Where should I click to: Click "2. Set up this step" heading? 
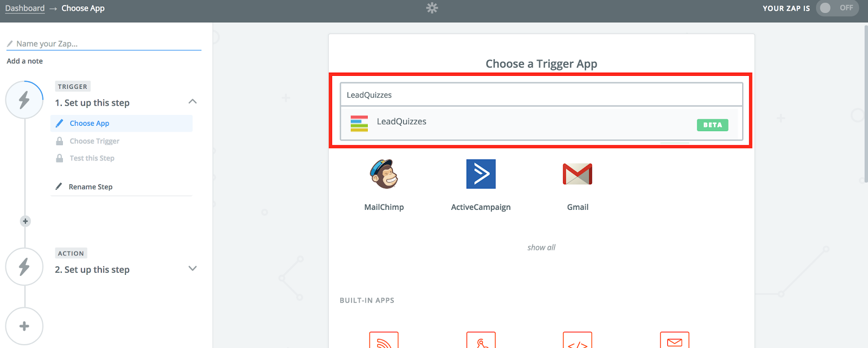[92, 270]
